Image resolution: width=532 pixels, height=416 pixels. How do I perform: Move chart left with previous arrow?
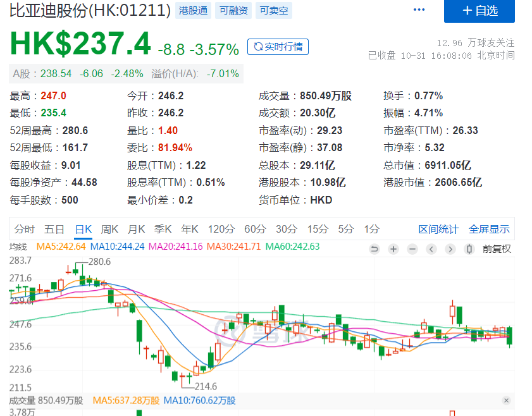click(431, 249)
